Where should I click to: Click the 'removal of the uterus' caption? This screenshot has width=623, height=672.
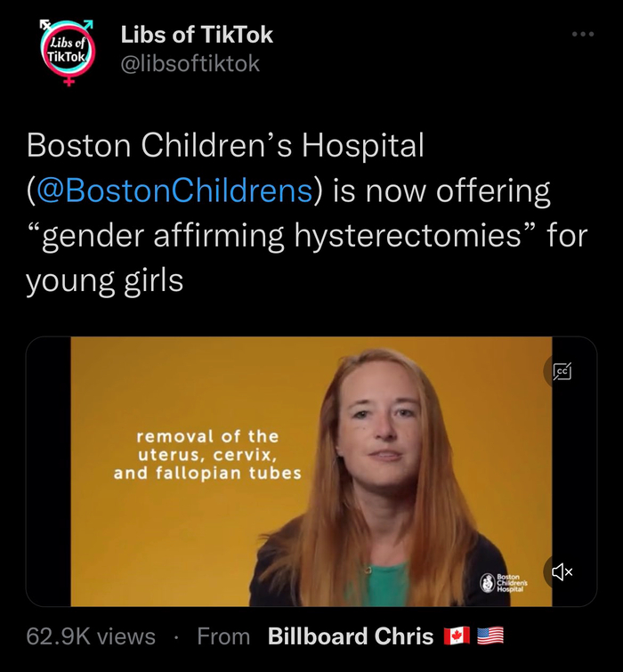207,455
